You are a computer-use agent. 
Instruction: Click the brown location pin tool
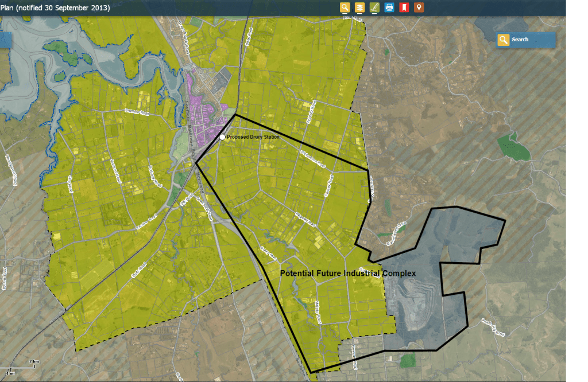pos(419,7)
